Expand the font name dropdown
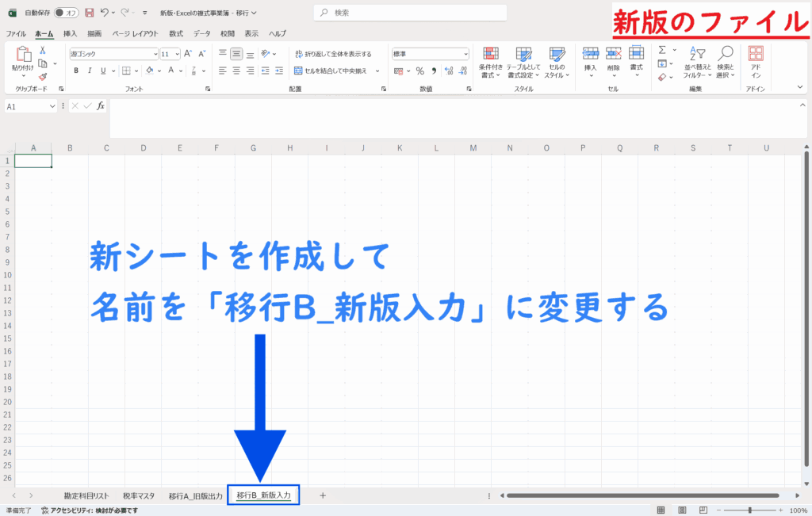Image resolution: width=812 pixels, height=516 pixels. pyautogui.click(x=155, y=54)
